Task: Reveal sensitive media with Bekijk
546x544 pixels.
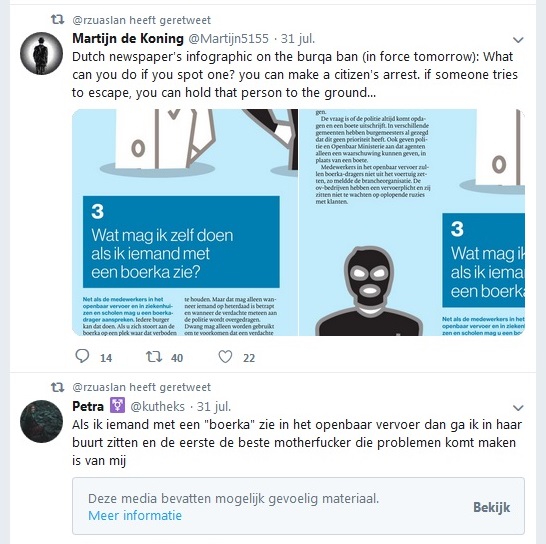Action: point(491,507)
